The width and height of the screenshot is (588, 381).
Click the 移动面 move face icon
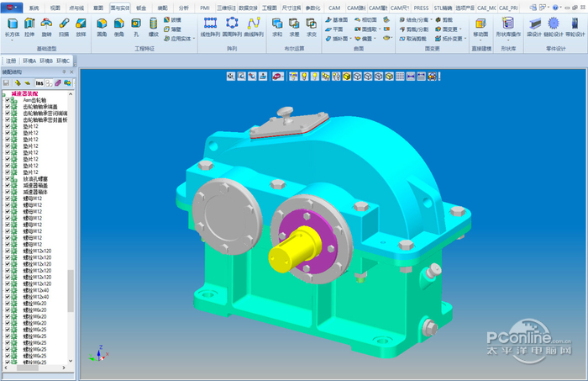click(x=480, y=27)
